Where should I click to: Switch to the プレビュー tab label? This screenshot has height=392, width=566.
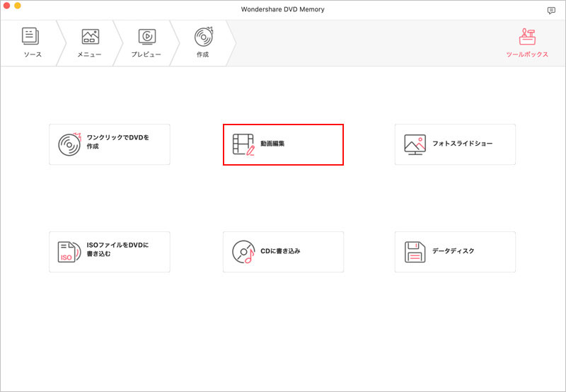pos(146,54)
